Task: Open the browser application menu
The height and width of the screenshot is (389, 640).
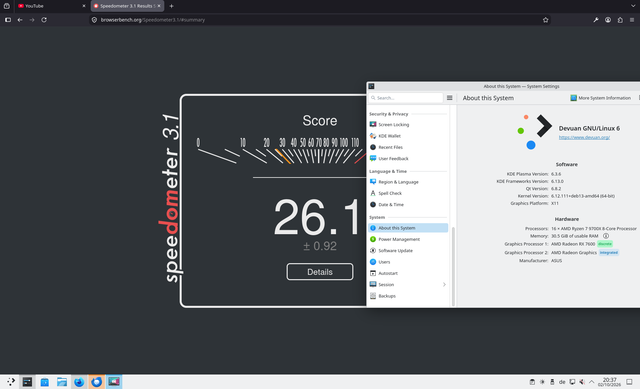Action: coord(632,20)
